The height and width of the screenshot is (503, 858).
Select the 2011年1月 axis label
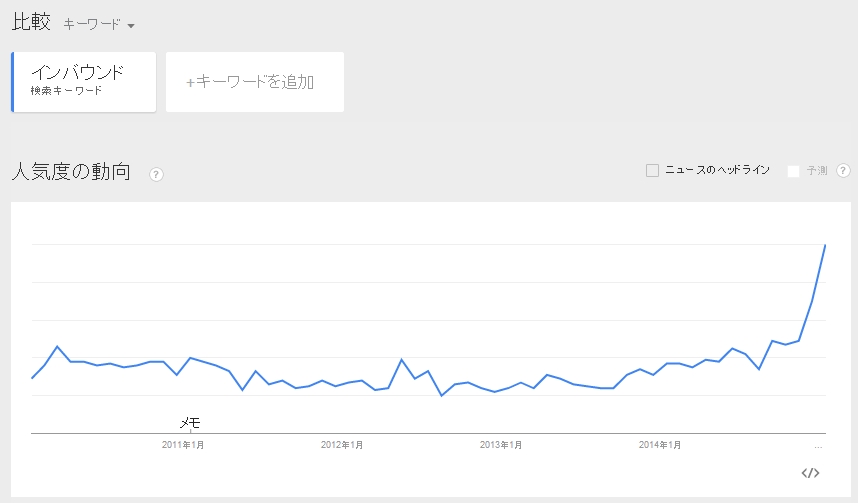click(183, 445)
